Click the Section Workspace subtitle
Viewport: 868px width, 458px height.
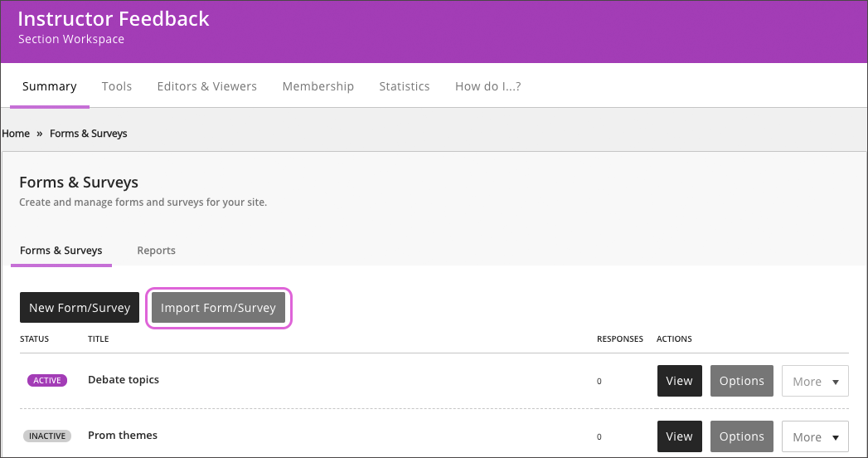pos(70,39)
